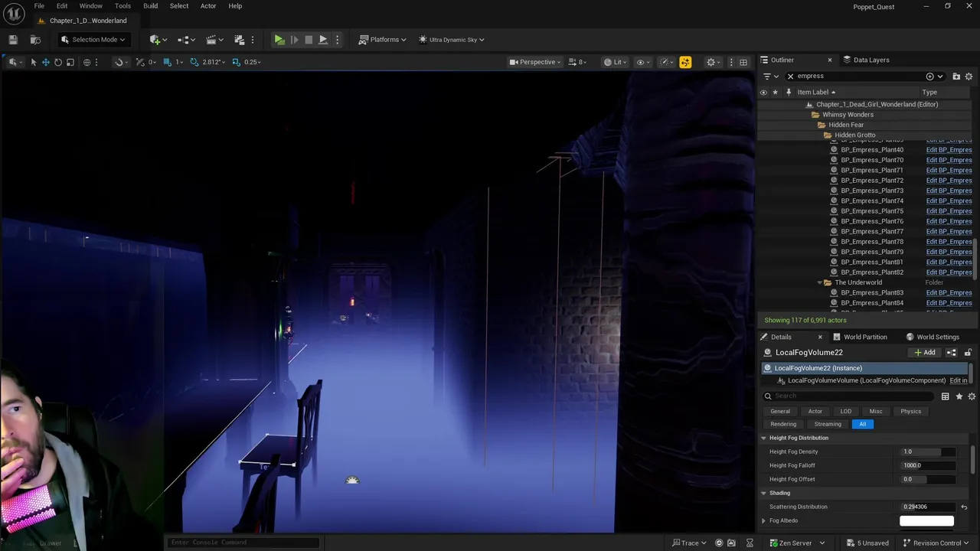Click the Eject from player button
Image resolution: width=980 pixels, height=551 pixels.
[323, 40]
